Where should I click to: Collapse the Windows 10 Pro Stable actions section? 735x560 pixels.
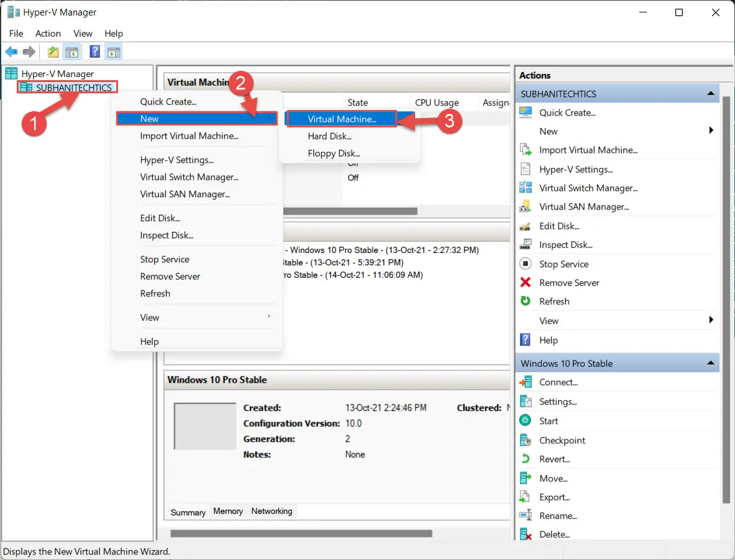pyautogui.click(x=711, y=363)
